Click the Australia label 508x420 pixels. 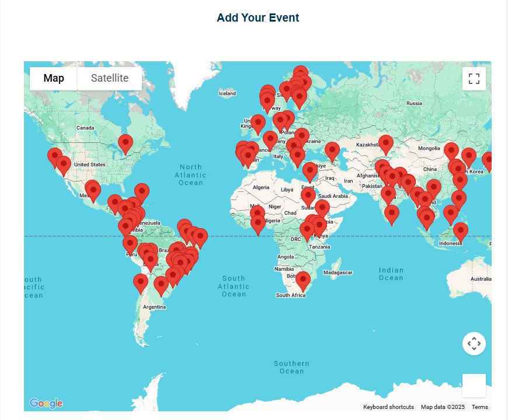tap(481, 279)
